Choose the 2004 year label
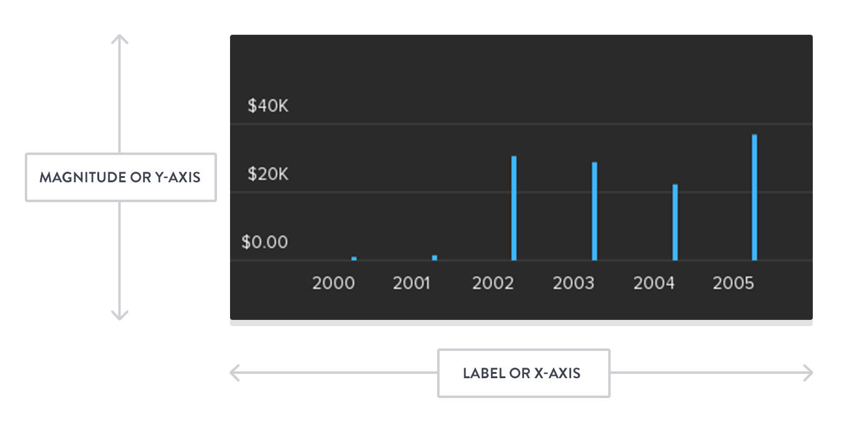Viewport: 868px width, 434px height. tap(653, 283)
